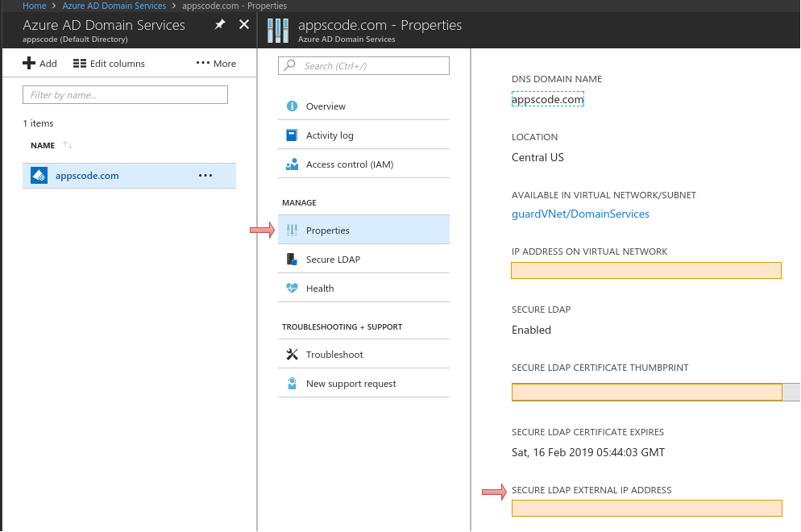Screen dimensions: 801x532
Task: Open Azure AD Domain Services breadcrumb
Action: [114, 6]
